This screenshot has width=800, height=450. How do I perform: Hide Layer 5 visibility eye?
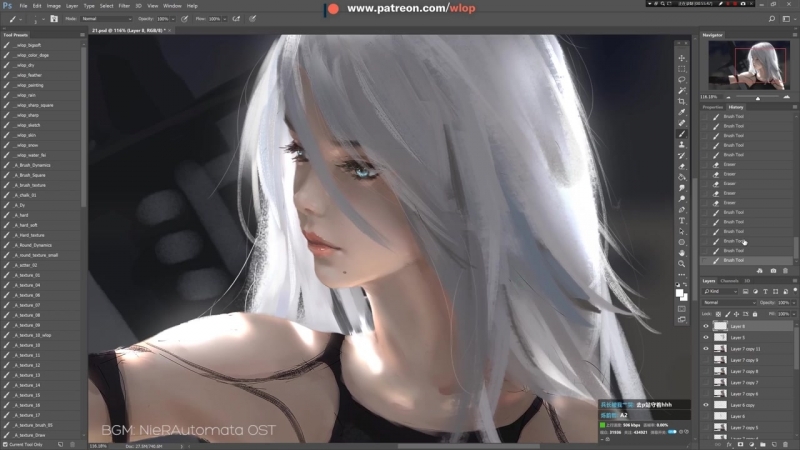pyautogui.click(x=706, y=337)
